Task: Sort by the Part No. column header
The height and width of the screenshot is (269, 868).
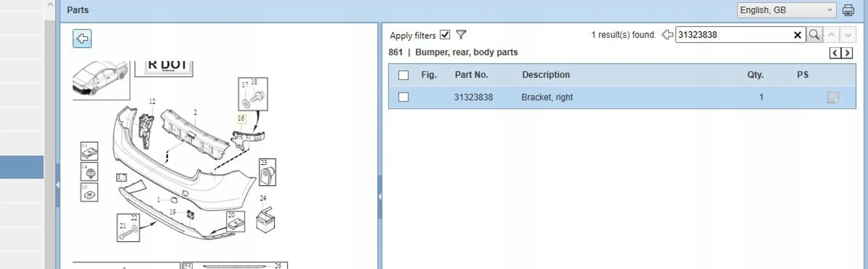Action: coord(471,75)
